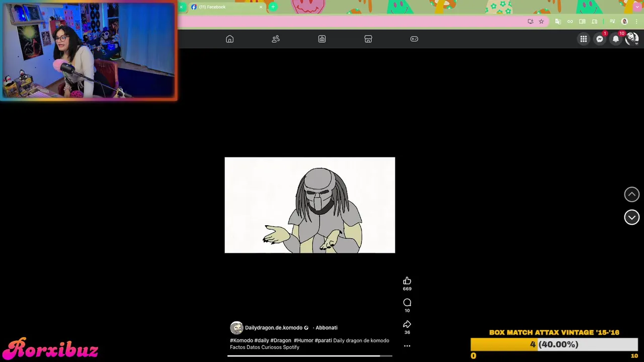Like the reel with thumbs-up icon
This screenshot has height=362, width=644.
click(407, 281)
